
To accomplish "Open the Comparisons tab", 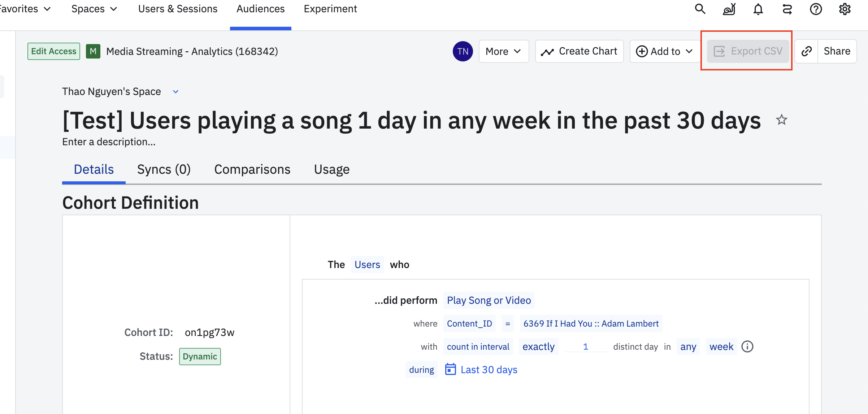I will [252, 169].
